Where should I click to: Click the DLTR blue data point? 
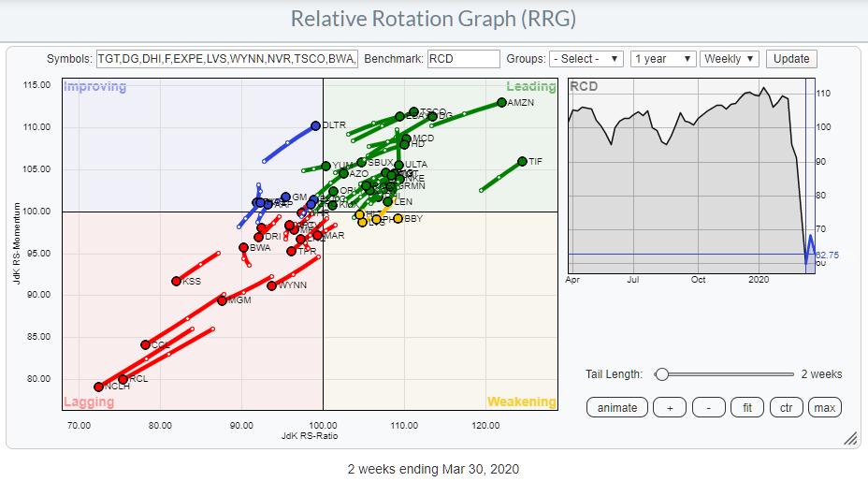(315, 125)
